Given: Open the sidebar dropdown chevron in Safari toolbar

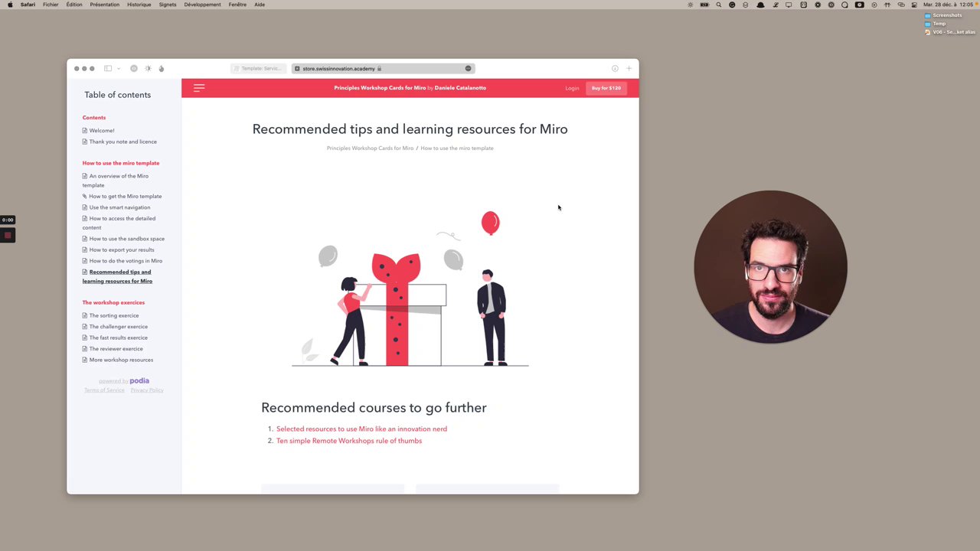Looking at the screenshot, I should 119,69.
